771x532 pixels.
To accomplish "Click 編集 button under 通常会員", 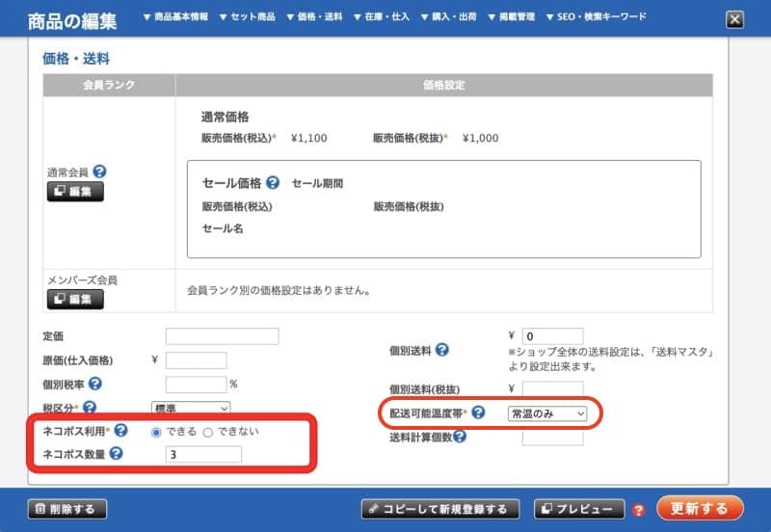I will (x=75, y=192).
